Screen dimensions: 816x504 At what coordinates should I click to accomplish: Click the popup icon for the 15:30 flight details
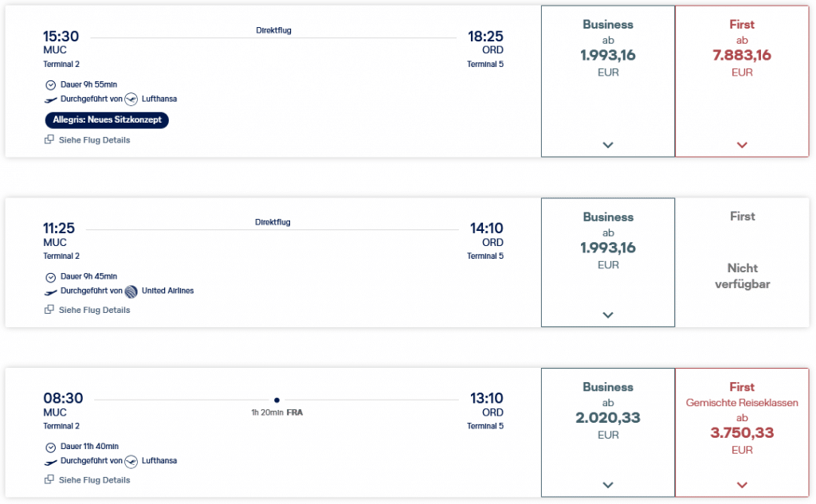49,140
